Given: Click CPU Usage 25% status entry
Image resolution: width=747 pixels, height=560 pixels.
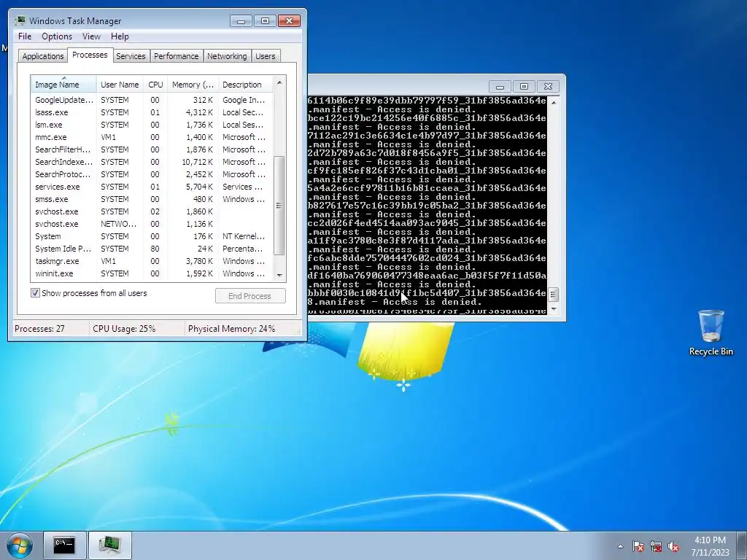Looking at the screenshot, I should click(x=124, y=329).
